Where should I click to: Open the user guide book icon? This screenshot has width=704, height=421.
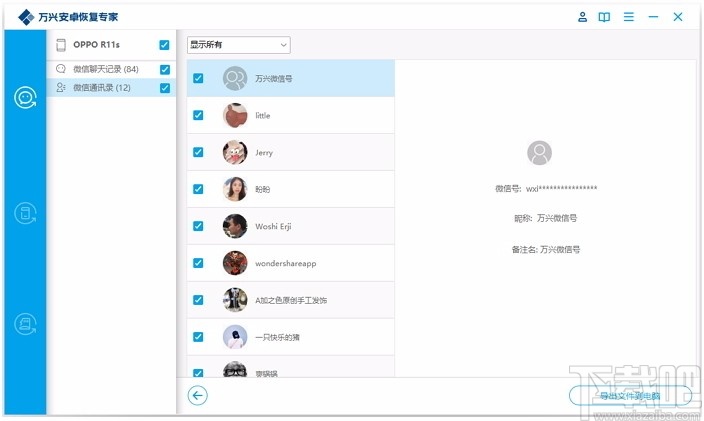coord(604,17)
